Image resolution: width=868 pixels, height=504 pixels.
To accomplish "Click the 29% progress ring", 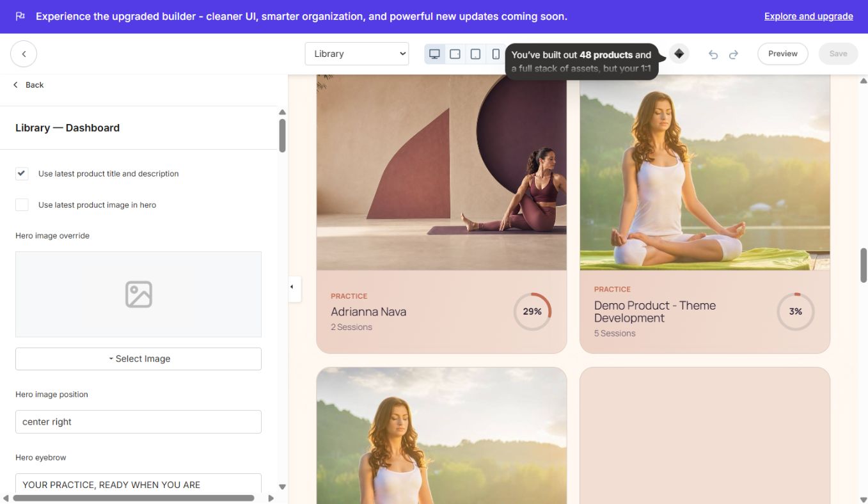I will (x=532, y=311).
